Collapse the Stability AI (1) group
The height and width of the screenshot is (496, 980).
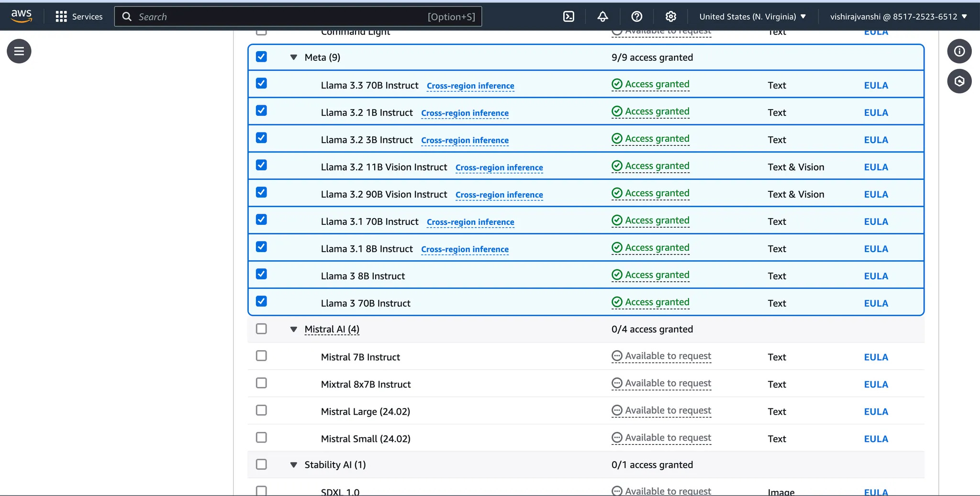294,465
